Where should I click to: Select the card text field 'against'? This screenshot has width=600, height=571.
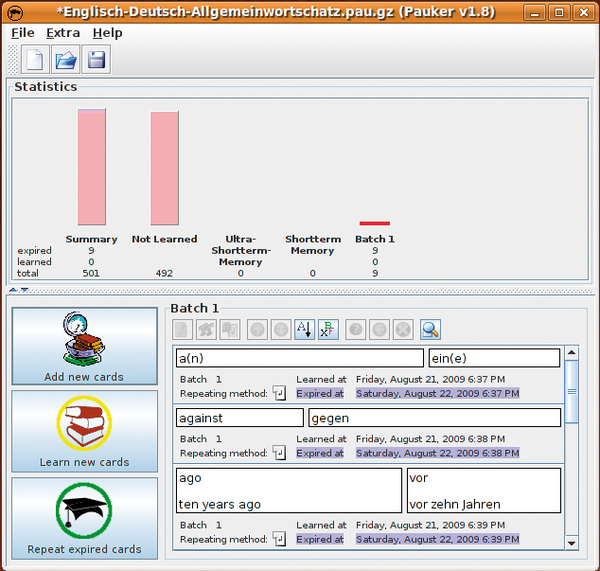click(239, 418)
